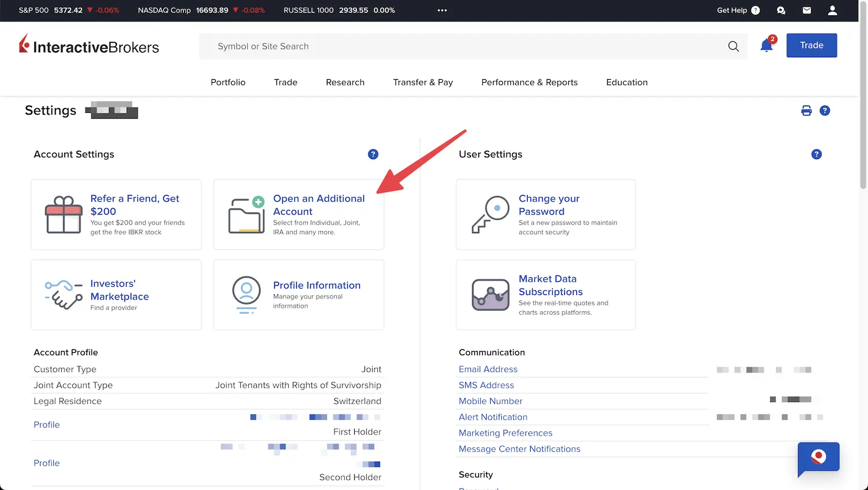Screen dimensions: 868x490
Task: Click the Interactive Brokers logo
Action: pos(89,45)
